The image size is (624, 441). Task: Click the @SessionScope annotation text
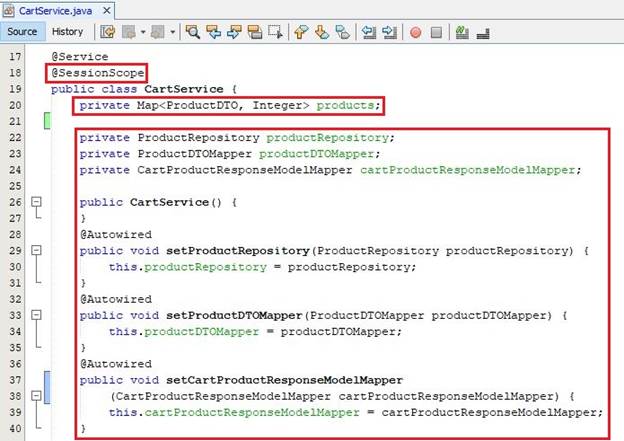click(98, 73)
